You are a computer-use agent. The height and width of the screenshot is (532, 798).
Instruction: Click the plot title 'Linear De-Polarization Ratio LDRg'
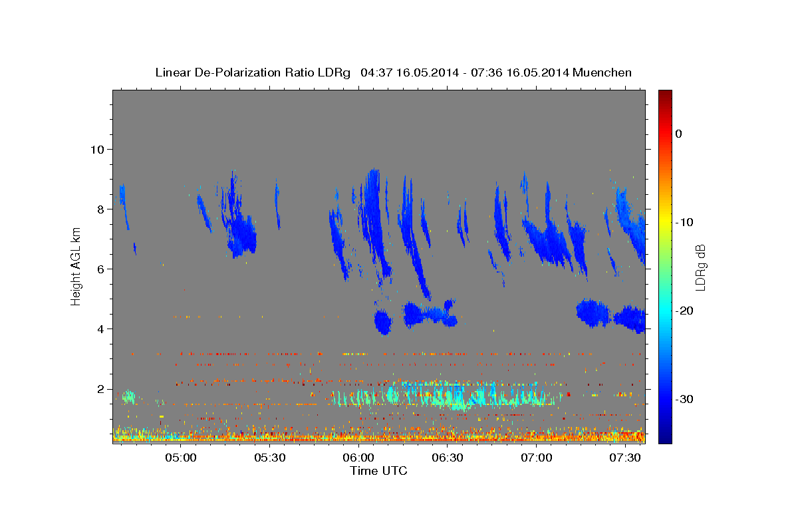tap(252, 72)
